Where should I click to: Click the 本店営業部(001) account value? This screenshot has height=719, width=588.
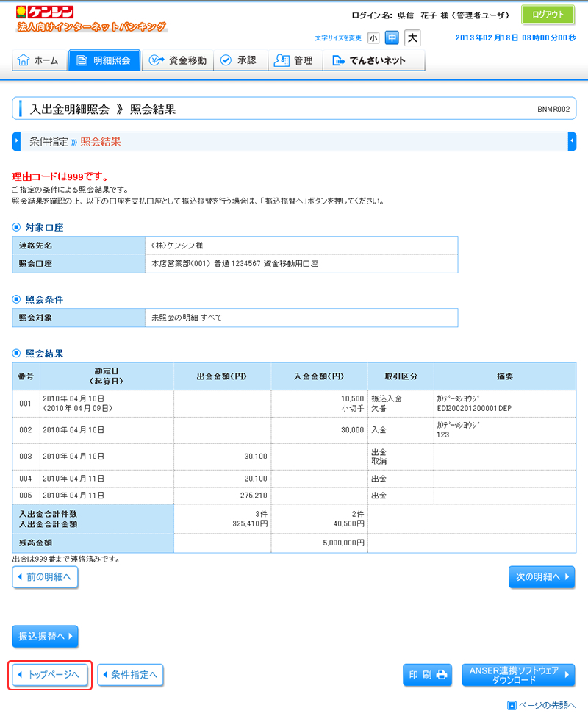click(234, 264)
